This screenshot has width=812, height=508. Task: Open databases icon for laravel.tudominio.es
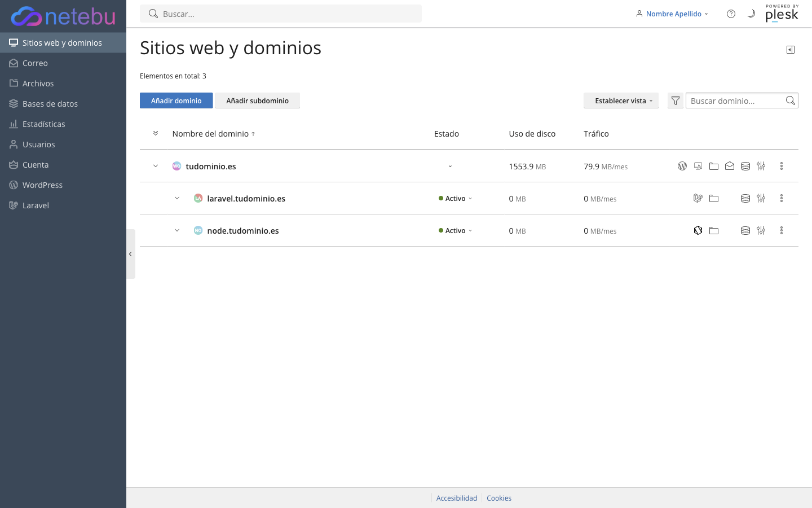(745, 198)
